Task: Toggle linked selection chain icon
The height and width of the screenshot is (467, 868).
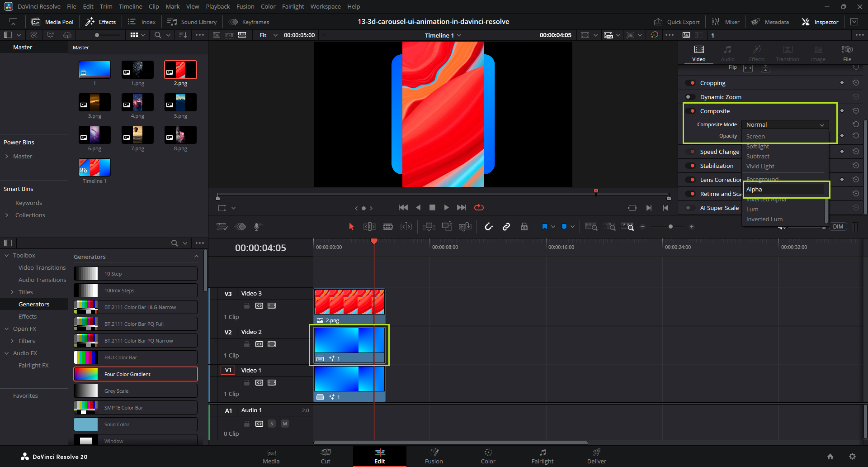Action: click(x=506, y=227)
